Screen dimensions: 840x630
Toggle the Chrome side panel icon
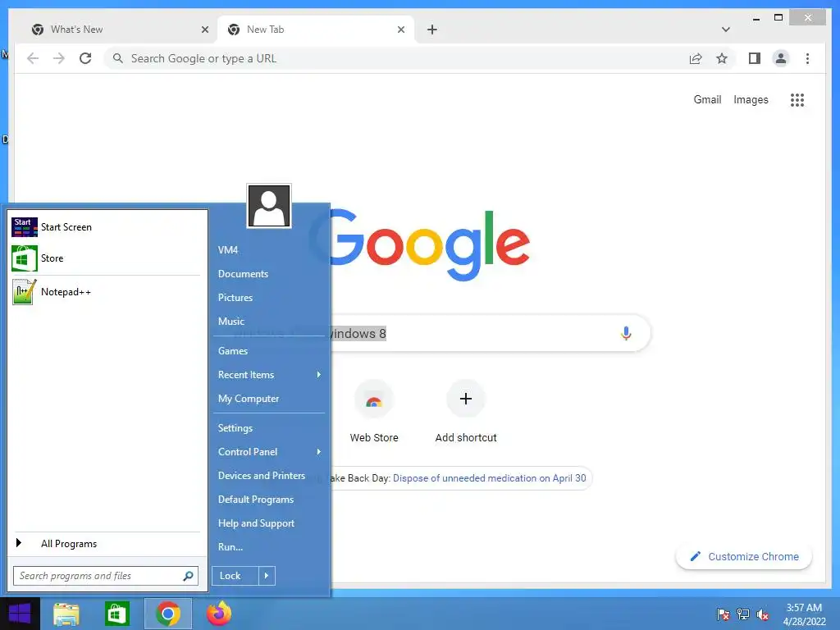755,58
